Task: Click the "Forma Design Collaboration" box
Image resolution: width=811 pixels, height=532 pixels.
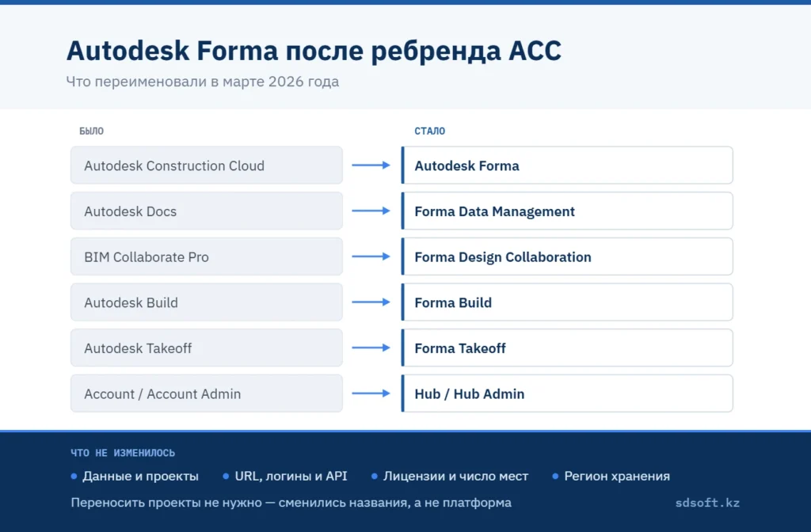Action: 567,256
